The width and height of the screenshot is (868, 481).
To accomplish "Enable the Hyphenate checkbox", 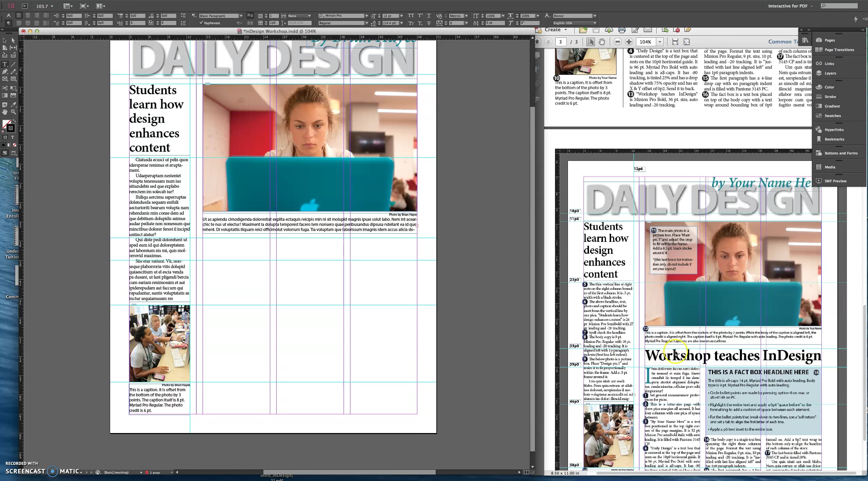I will pos(202,23).
